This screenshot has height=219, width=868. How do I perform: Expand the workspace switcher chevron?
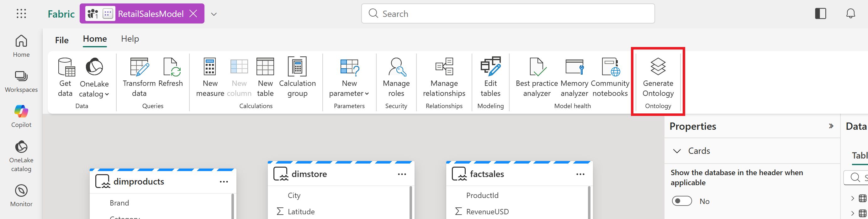(214, 14)
